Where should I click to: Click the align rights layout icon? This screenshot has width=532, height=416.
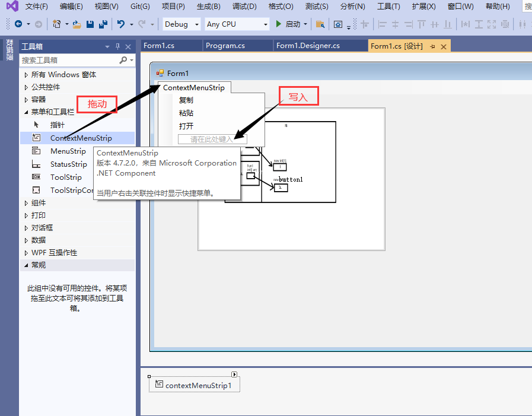(x=409, y=24)
